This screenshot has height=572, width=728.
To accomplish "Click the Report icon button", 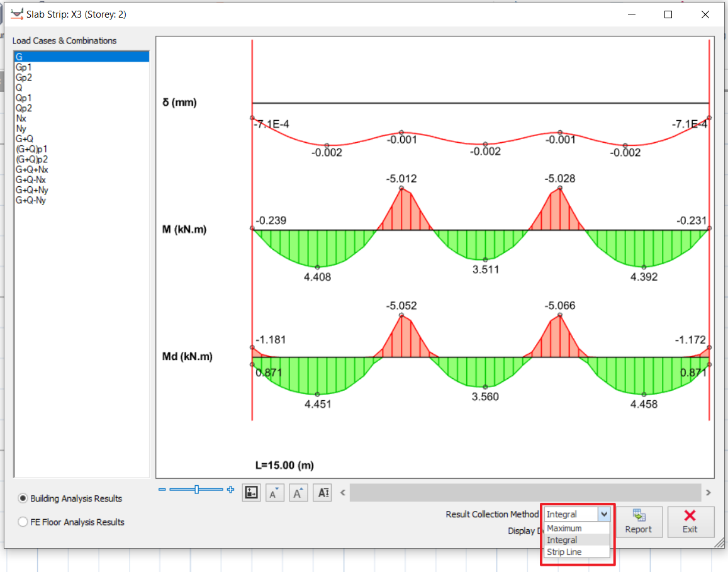I will click(638, 522).
